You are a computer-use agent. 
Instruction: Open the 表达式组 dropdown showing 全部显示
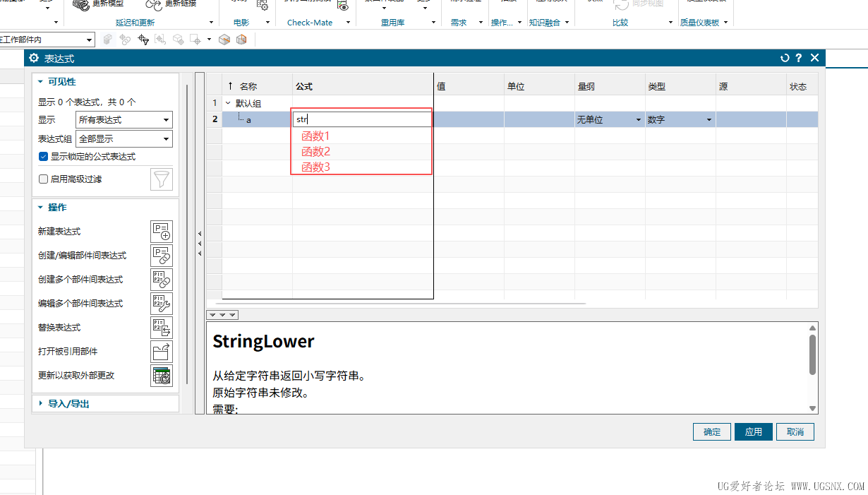[x=124, y=139]
